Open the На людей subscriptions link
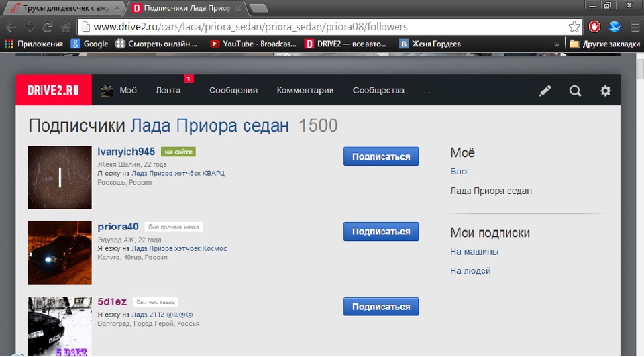Screen dimensions: 644x357 [470, 270]
